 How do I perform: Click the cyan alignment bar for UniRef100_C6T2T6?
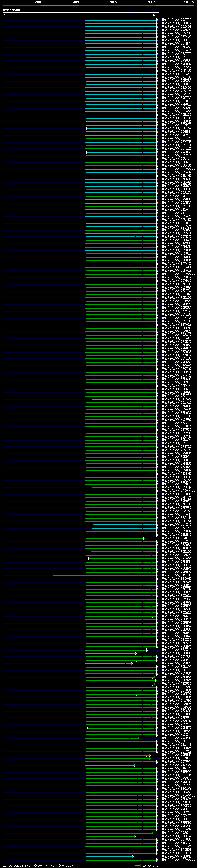[125, 525]
